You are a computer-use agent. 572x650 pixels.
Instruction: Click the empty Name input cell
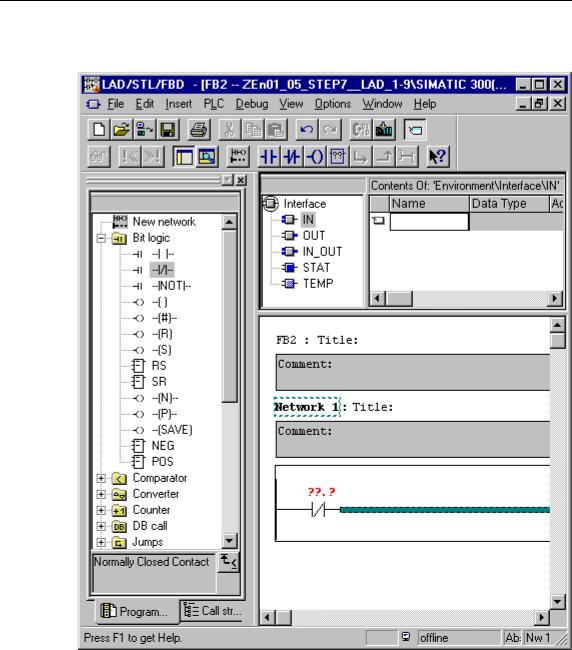(429, 221)
